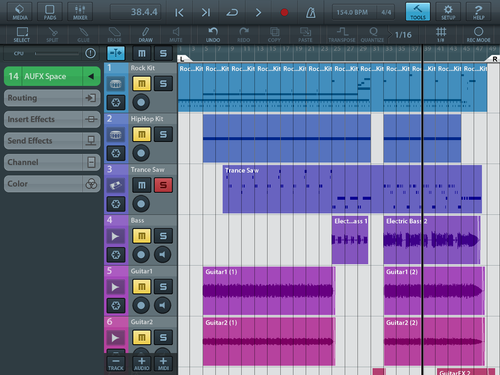Freeze the HipHop Kit track
Screen dimensions: 500x375
[x=116, y=153]
